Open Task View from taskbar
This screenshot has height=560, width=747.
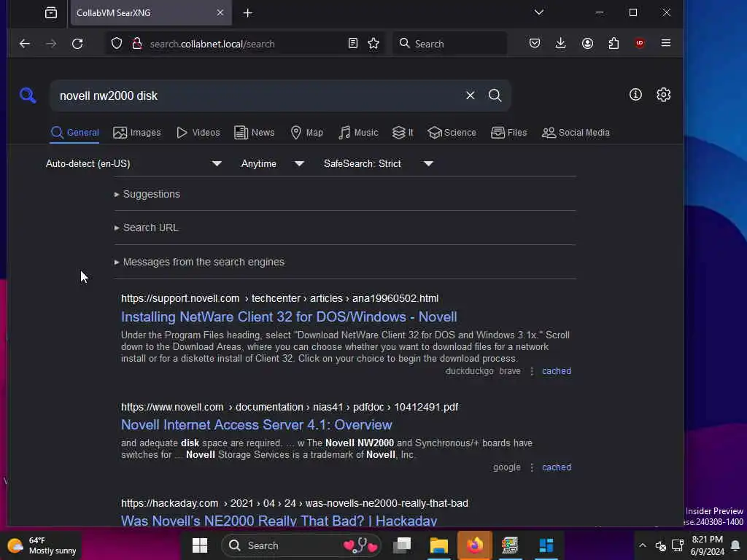tap(403, 545)
